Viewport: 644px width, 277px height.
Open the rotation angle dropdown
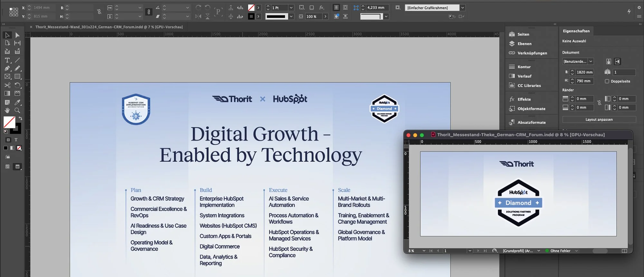coord(187,7)
